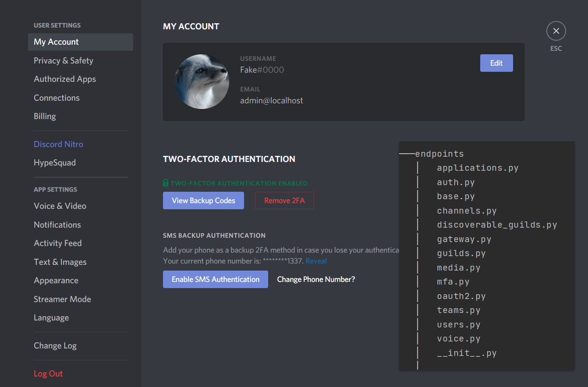Click Log Out in sidebar

48,374
